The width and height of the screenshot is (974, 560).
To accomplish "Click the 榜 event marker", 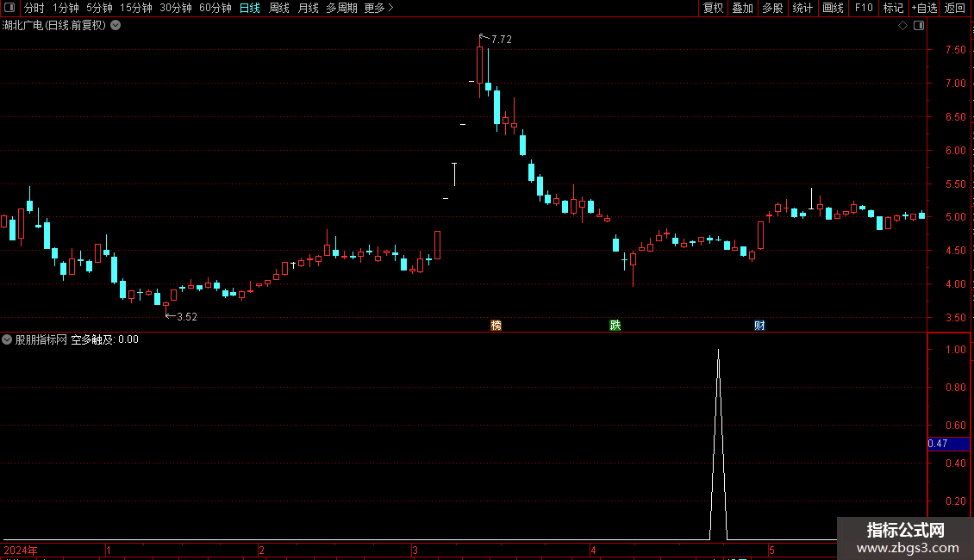I will click(x=496, y=326).
